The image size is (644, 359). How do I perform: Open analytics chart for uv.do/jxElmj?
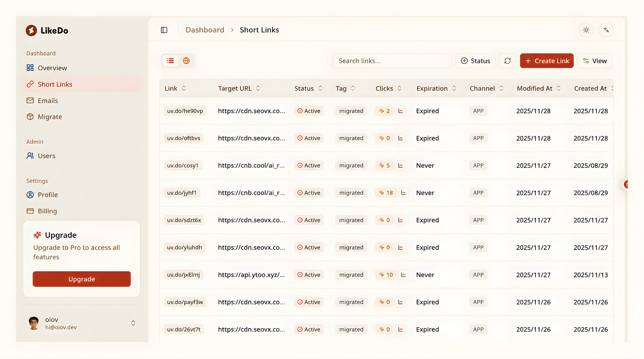coord(403,275)
